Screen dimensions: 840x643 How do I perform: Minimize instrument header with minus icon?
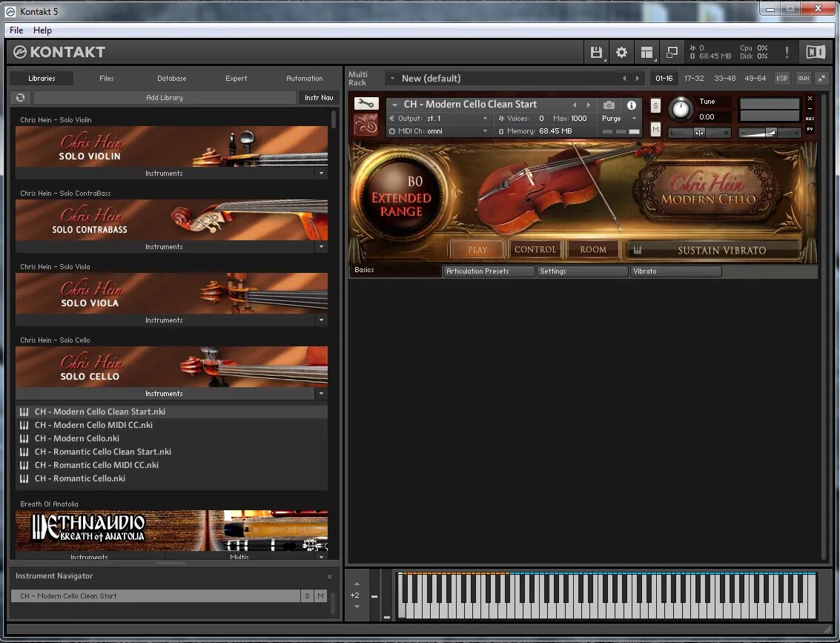[810, 109]
